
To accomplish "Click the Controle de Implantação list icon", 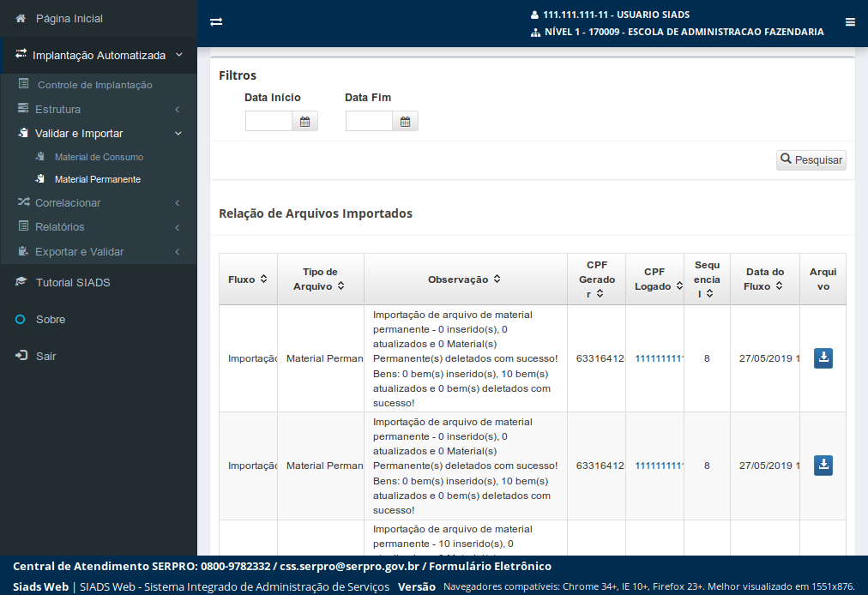I will (x=23, y=84).
